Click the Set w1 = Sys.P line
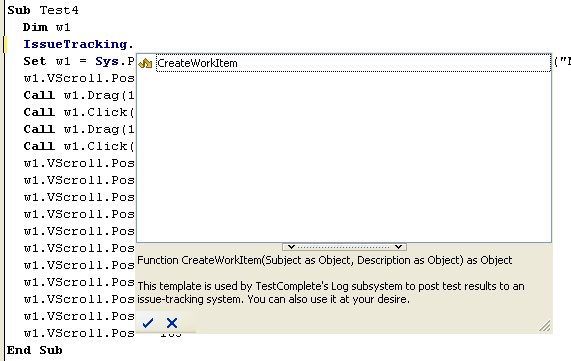Image resolution: width=571 pixels, height=361 pixels. (x=79, y=61)
